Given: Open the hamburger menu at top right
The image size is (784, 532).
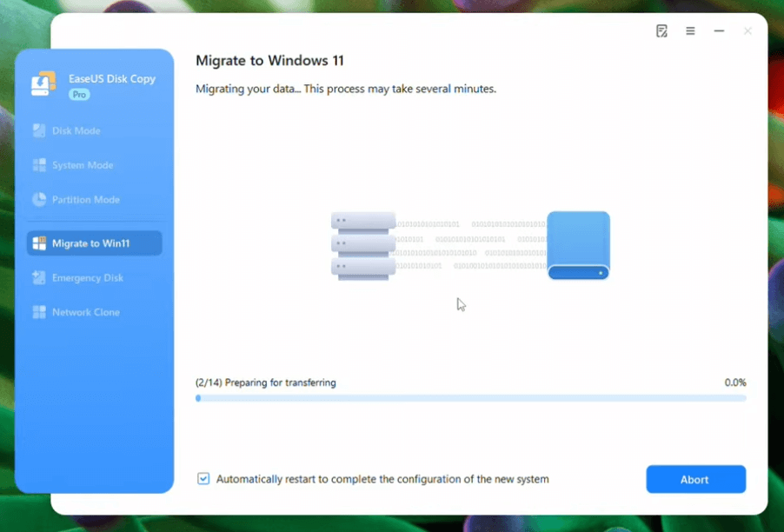Looking at the screenshot, I should 690,30.
